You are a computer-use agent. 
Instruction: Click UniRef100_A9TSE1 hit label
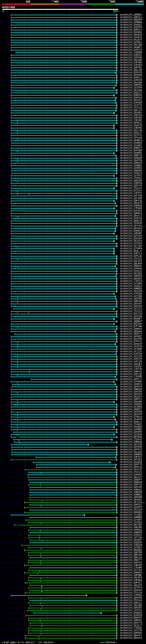131,459
